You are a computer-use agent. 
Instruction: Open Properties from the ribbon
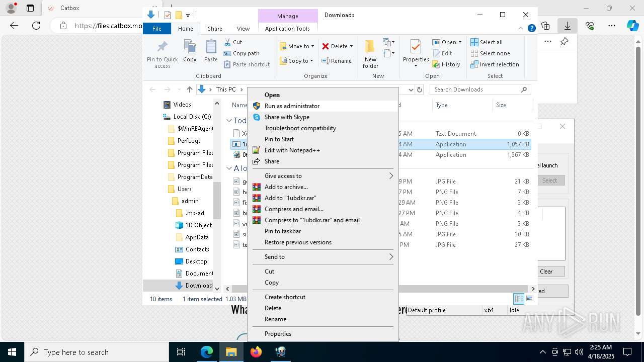(x=416, y=54)
